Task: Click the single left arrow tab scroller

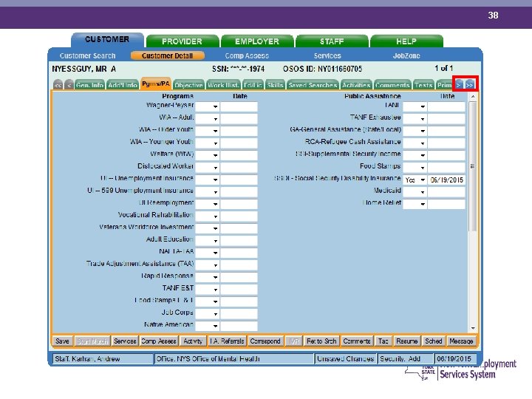Action: (69, 85)
